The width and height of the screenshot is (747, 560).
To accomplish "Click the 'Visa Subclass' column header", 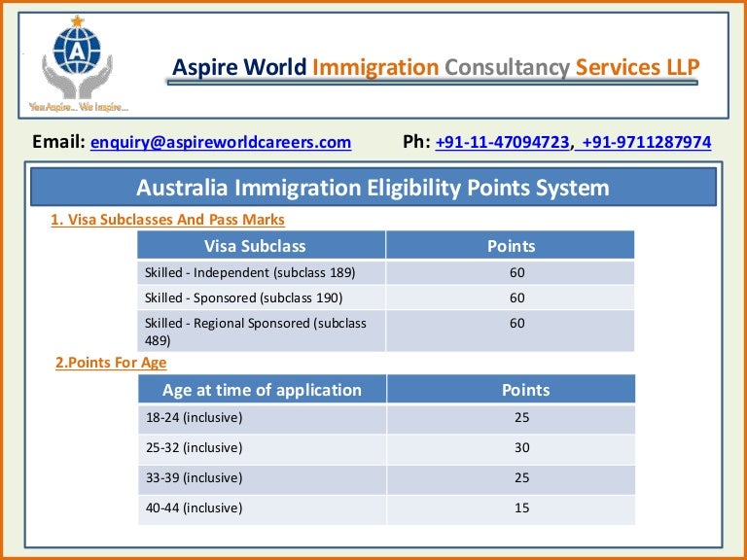I will point(261,245).
